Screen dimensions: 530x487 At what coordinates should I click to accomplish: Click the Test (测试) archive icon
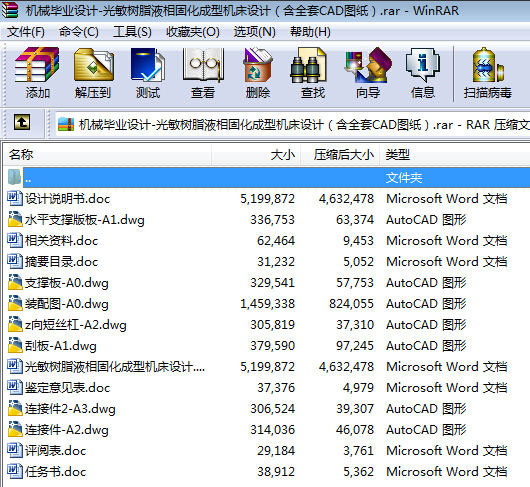[148, 65]
